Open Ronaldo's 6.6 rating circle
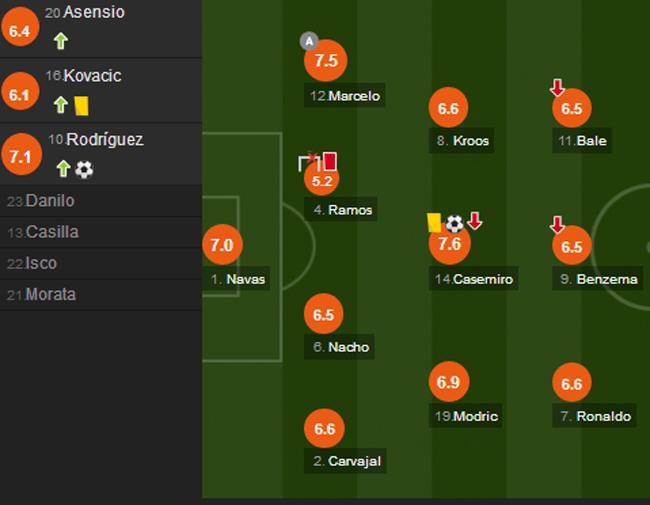Image resolution: width=650 pixels, height=505 pixels. (572, 382)
